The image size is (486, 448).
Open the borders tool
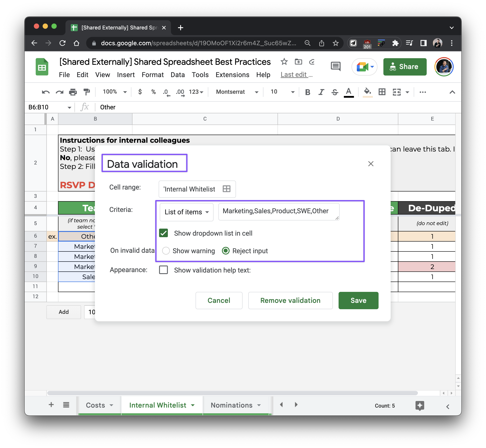coord(382,92)
